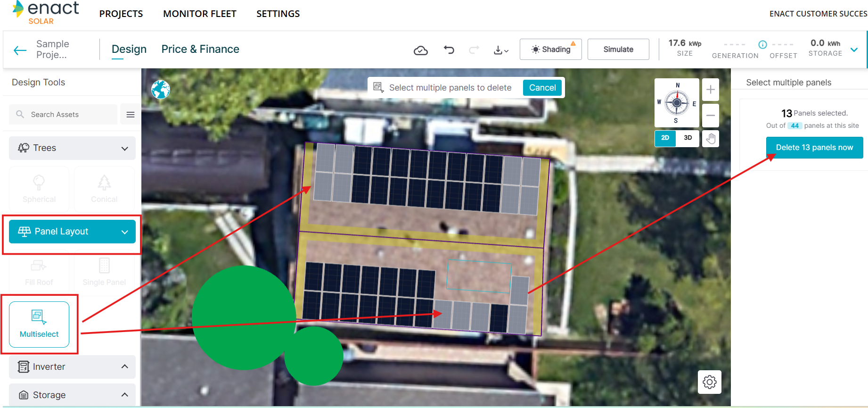Open the Price & Finance tab
The width and height of the screenshot is (868, 408).
(200, 49)
